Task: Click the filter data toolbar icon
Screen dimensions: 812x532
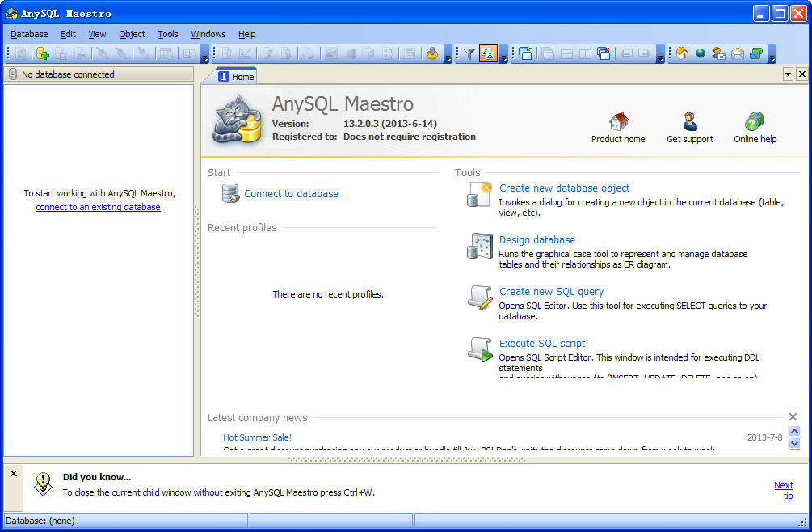Action: [x=469, y=53]
